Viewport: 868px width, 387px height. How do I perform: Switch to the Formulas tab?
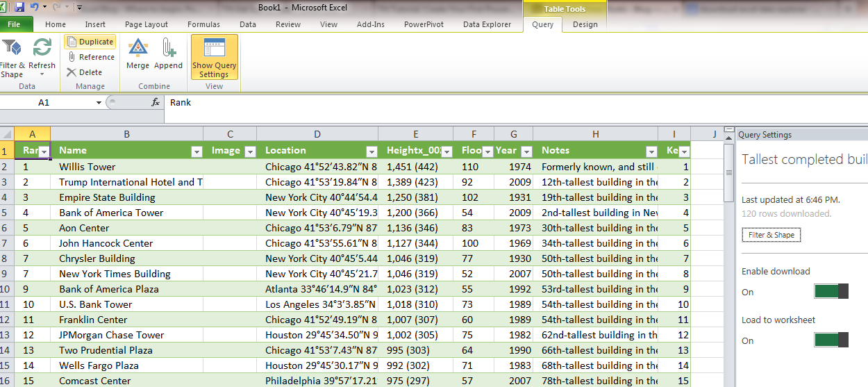pyautogui.click(x=204, y=24)
